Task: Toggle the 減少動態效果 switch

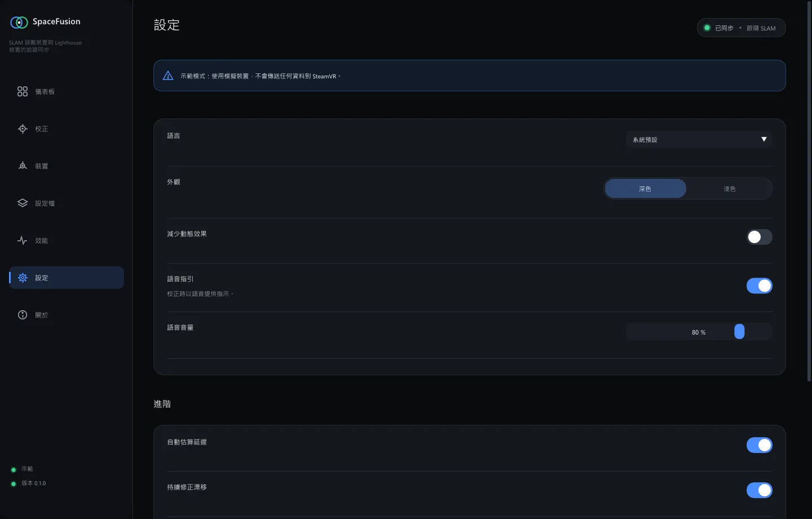Action: tap(760, 237)
